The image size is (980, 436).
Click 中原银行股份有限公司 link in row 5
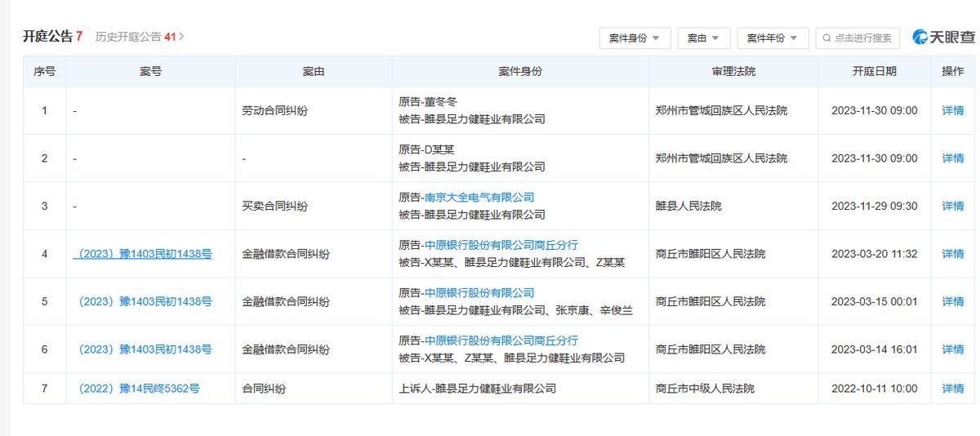[479, 293]
